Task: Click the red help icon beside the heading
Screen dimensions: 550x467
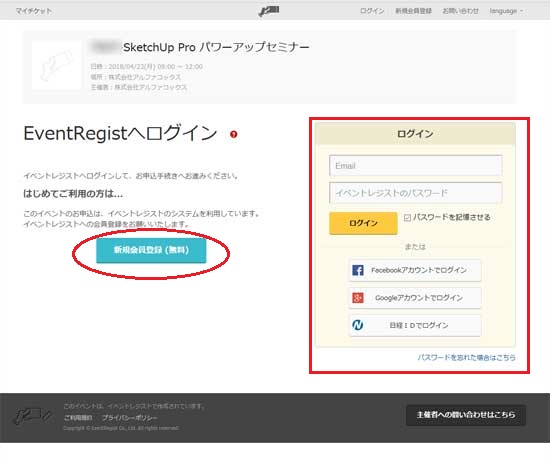Action: [x=234, y=134]
